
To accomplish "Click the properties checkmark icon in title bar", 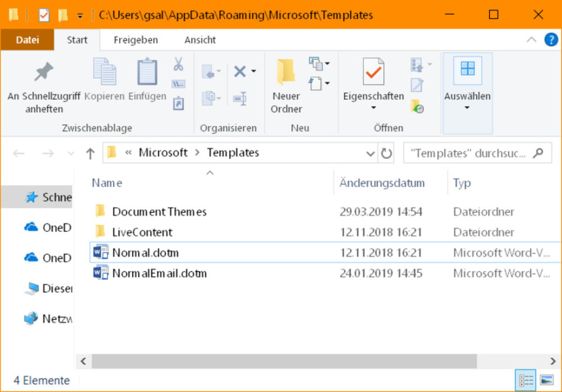I will click(x=44, y=15).
